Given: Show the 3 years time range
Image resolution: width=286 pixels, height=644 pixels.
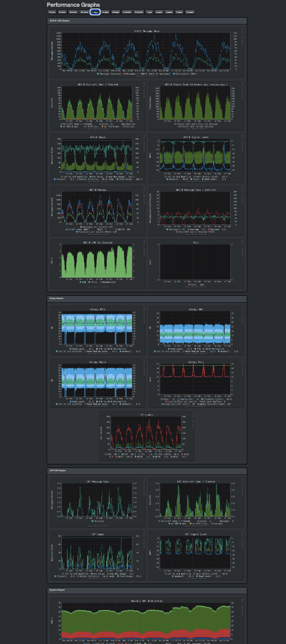Looking at the screenshot, I should coord(169,12).
